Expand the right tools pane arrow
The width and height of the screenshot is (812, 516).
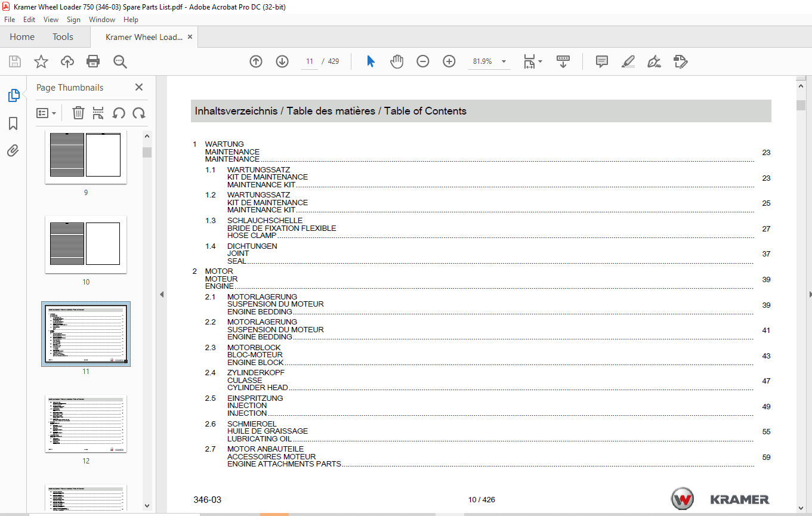click(x=810, y=294)
